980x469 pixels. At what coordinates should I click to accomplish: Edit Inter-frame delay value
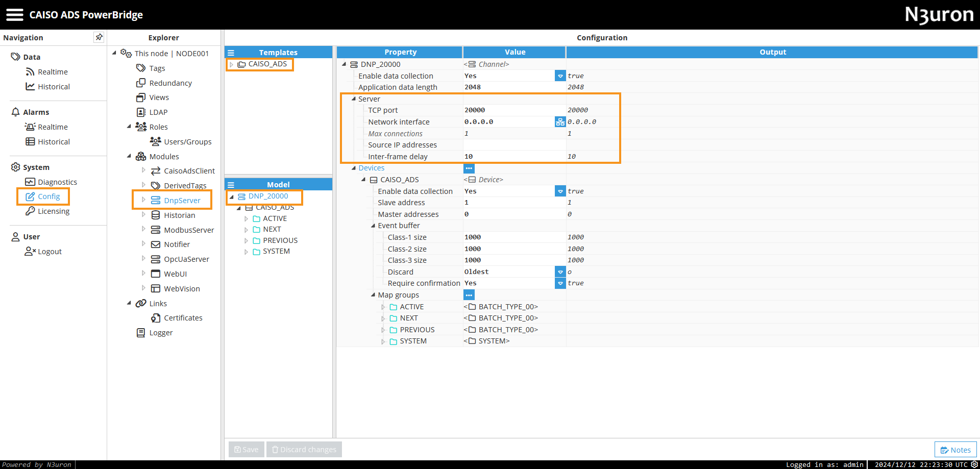(x=514, y=157)
